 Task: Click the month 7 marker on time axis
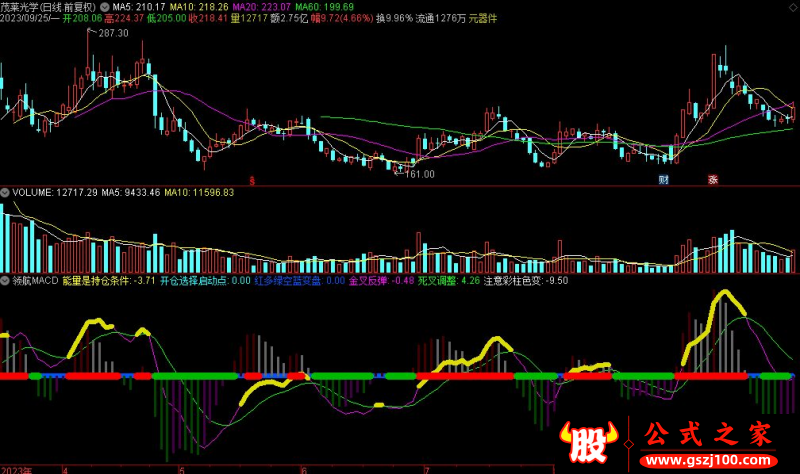[x=427, y=470]
